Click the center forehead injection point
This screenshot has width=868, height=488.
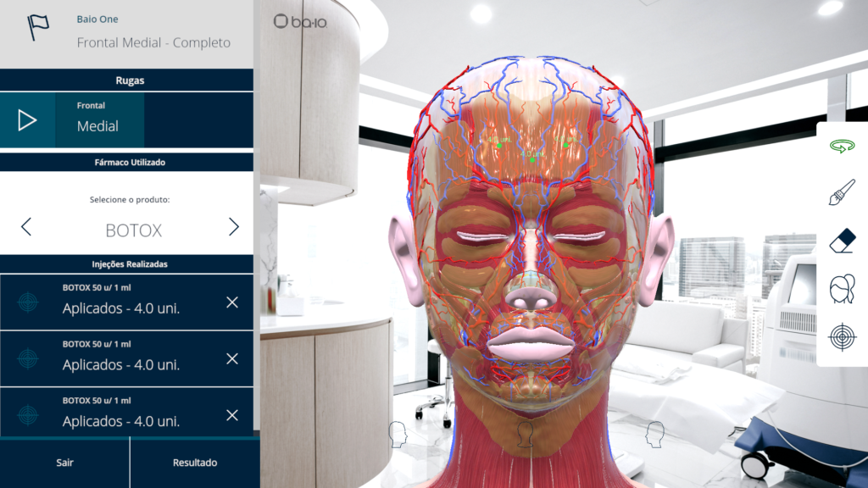[532, 160]
